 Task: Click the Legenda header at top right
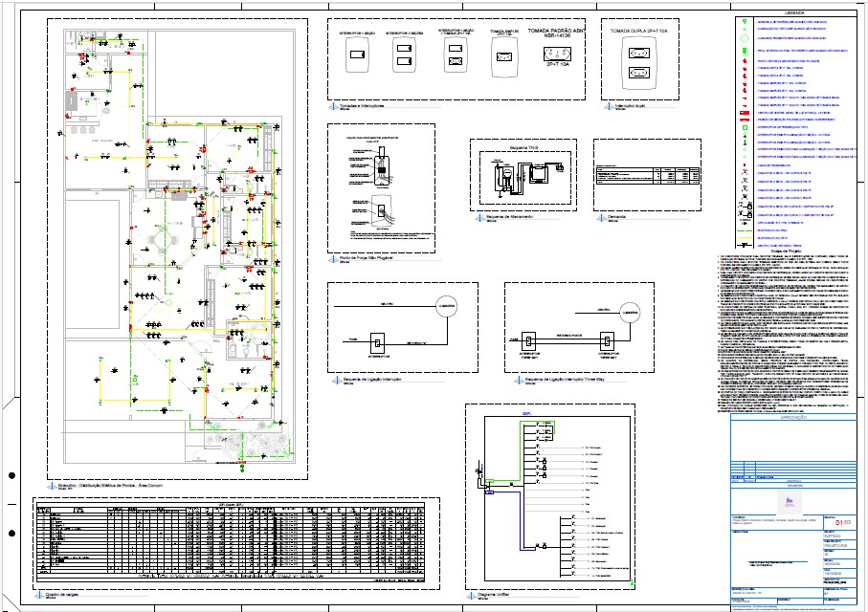[x=795, y=12]
